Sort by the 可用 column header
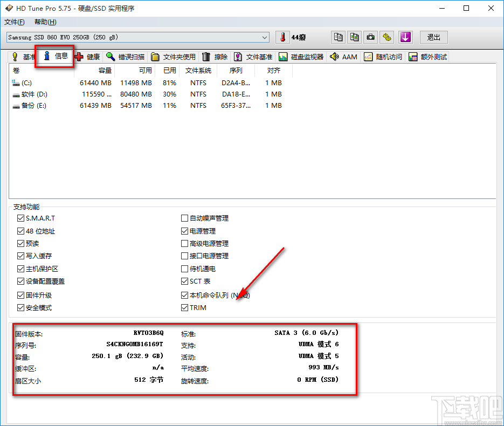This screenshot has height=426, width=504. coord(135,71)
